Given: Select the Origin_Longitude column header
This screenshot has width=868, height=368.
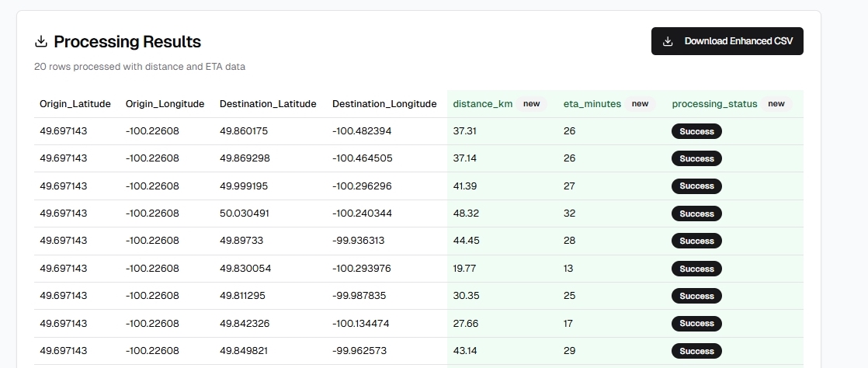Looking at the screenshot, I should click(165, 104).
